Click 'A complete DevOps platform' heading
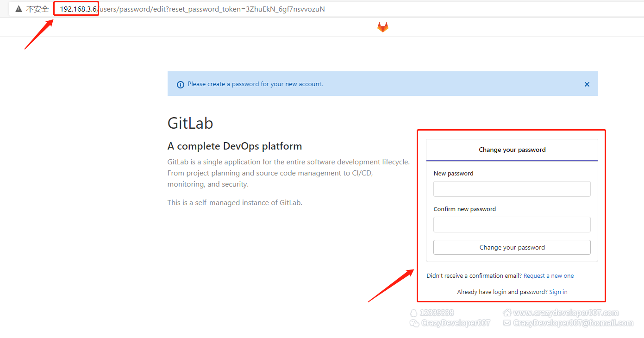Screen dimensions: 644x338 click(x=235, y=146)
